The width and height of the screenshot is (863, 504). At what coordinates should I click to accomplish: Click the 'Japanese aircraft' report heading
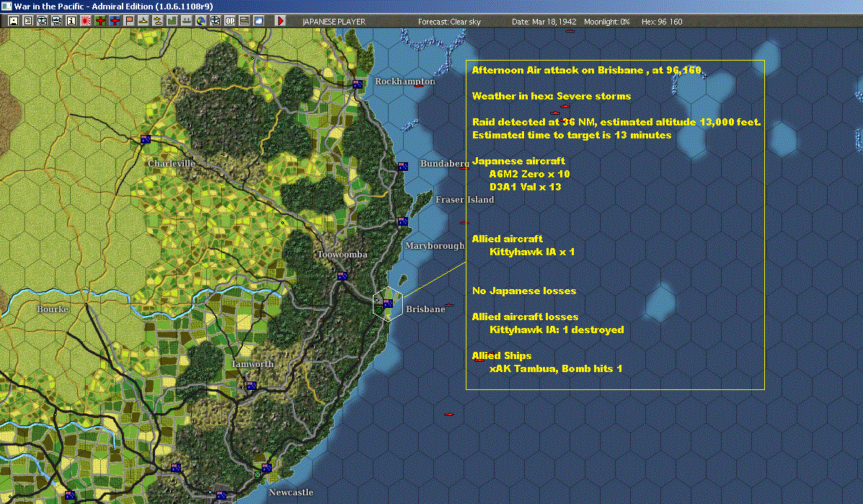(x=518, y=161)
